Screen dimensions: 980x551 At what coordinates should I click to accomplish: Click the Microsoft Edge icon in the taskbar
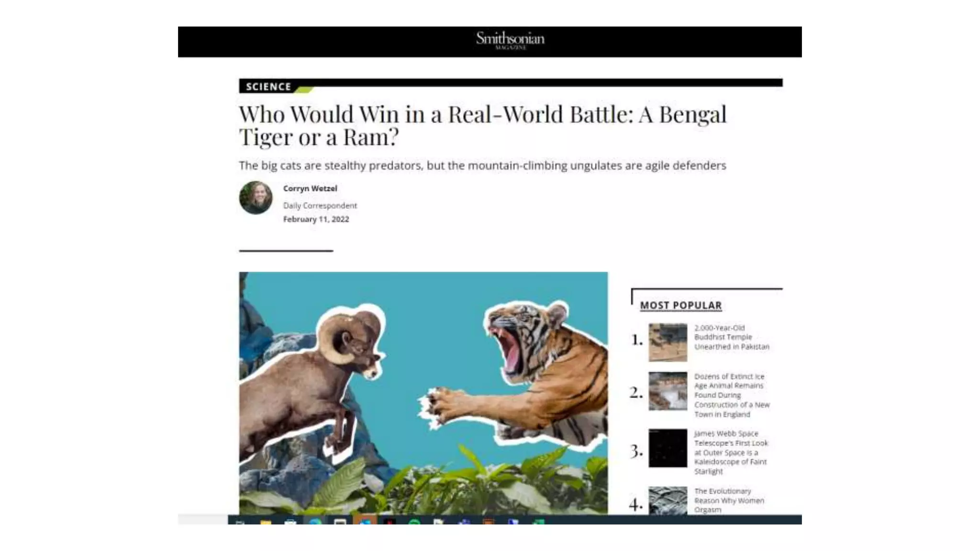[x=315, y=521]
